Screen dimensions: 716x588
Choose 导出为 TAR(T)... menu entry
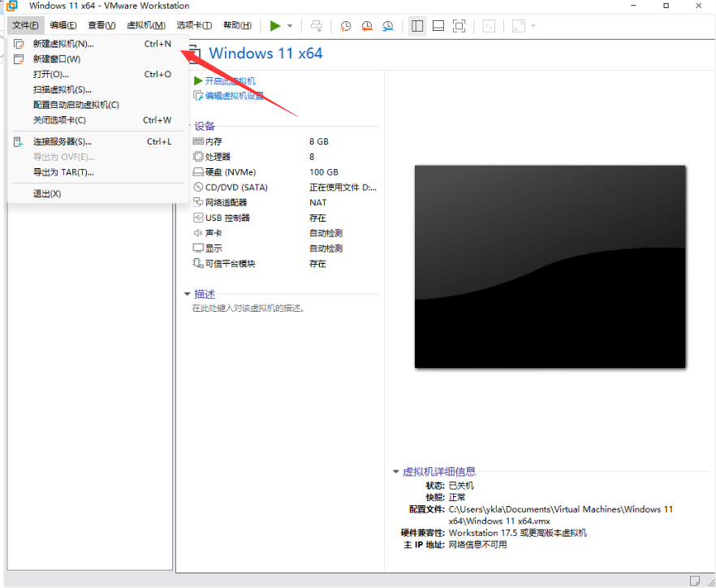97,172
